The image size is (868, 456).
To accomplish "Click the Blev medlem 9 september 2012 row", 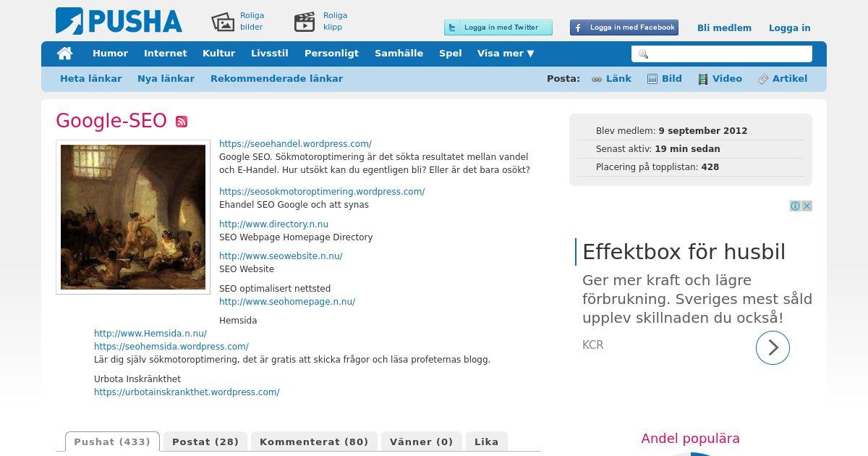I will pyautogui.click(x=690, y=131).
